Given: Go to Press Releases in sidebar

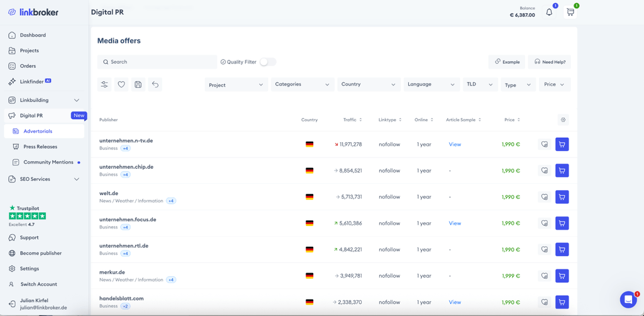Looking at the screenshot, I should pyautogui.click(x=40, y=147).
